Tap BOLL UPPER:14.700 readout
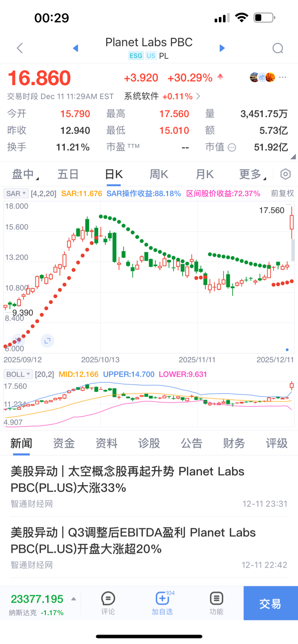 point(129,374)
